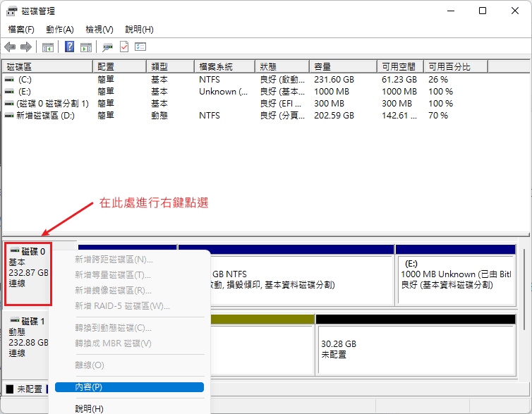Click the refresh disk toolbar icon

[x=107, y=47]
